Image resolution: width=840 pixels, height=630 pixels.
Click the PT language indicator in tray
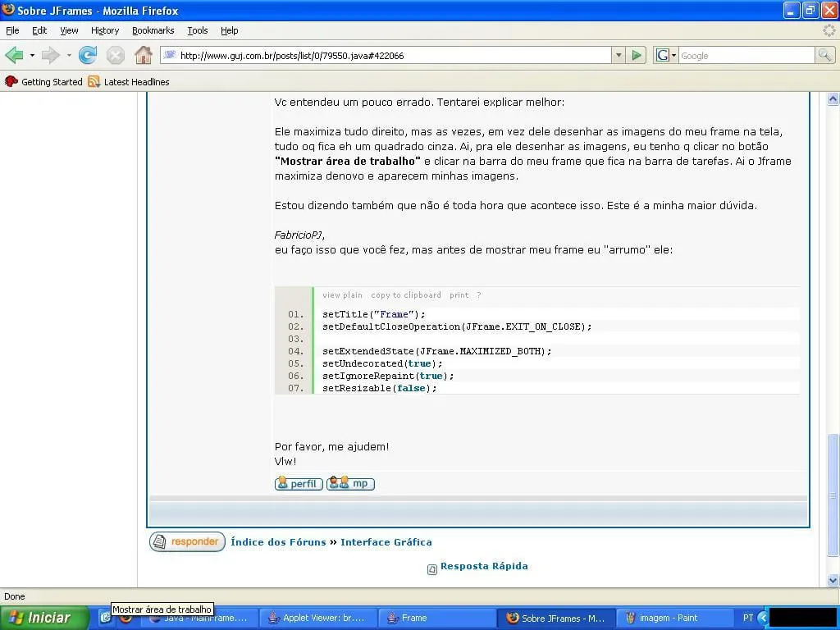click(748, 618)
